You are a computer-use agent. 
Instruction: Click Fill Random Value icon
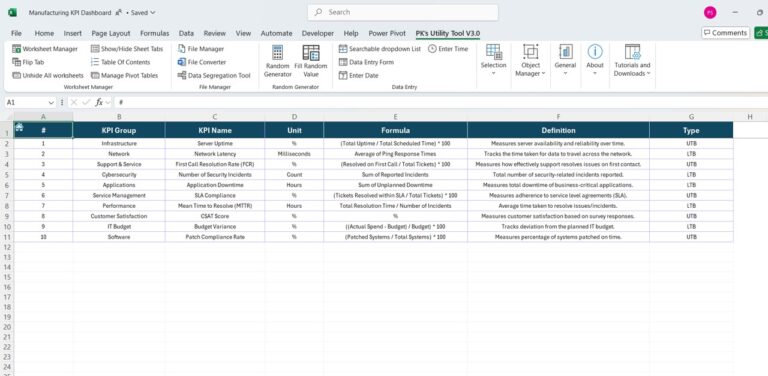tap(311, 53)
